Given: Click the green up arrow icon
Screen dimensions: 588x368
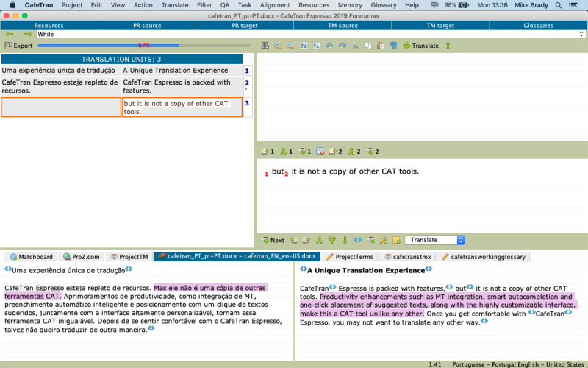Looking at the screenshot, I should click(448, 46).
